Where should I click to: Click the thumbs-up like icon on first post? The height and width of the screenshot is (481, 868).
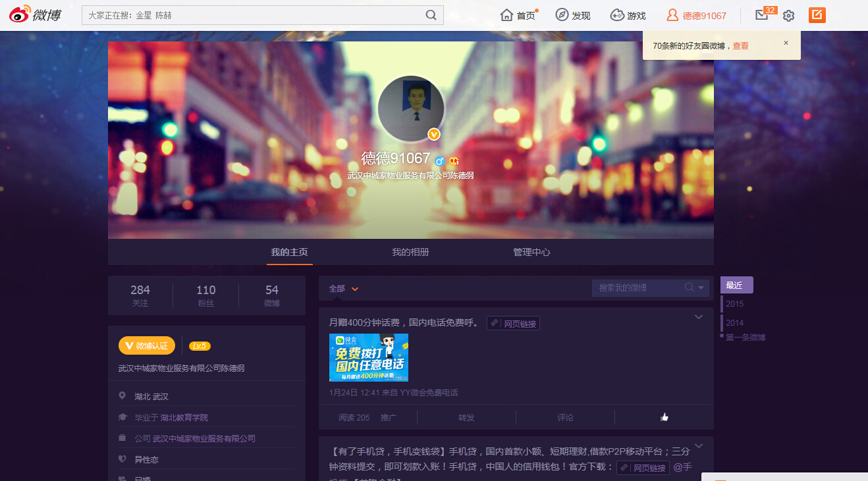pyautogui.click(x=664, y=417)
